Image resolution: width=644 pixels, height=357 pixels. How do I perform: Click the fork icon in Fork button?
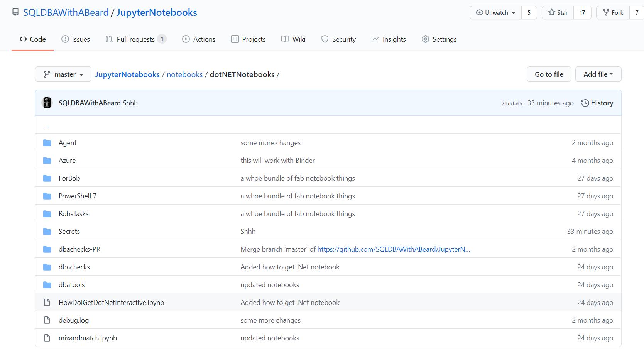(606, 12)
